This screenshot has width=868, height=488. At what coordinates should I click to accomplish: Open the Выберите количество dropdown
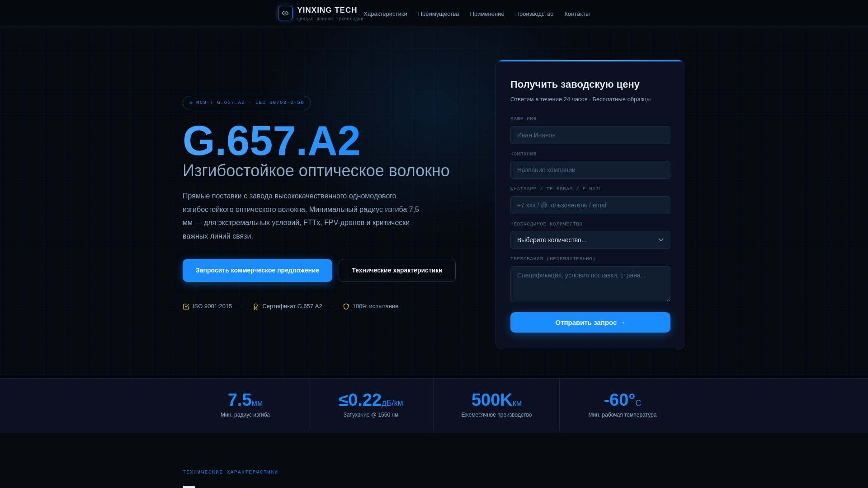590,240
